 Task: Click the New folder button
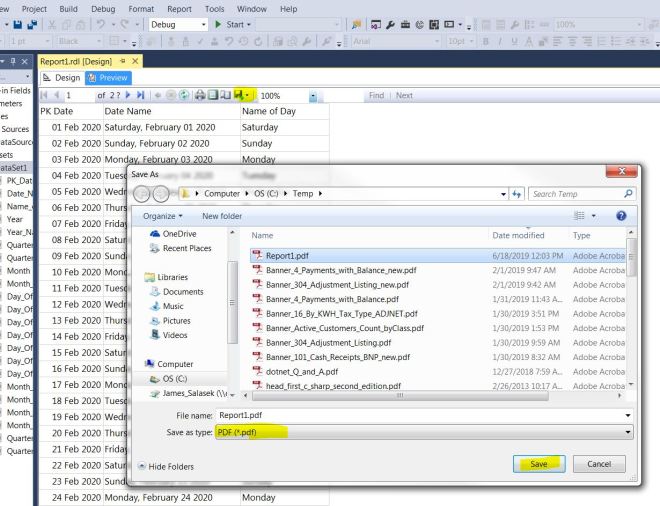click(224, 215)
